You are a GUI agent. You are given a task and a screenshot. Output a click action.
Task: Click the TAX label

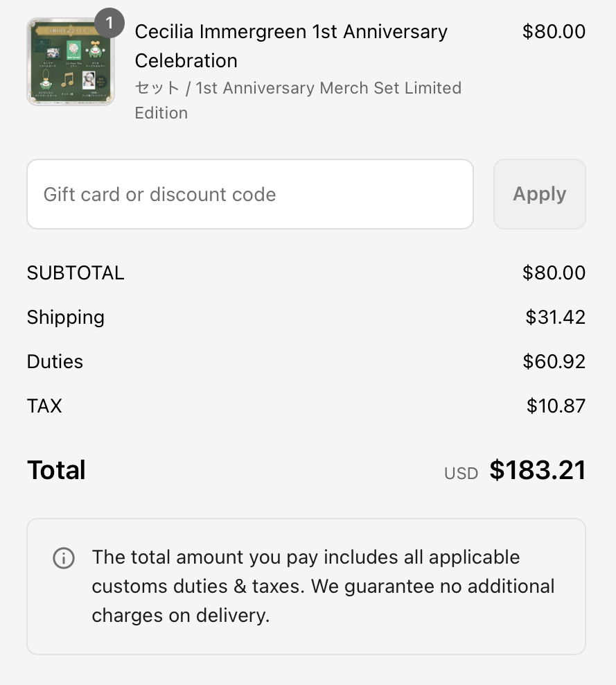[44, 406]
